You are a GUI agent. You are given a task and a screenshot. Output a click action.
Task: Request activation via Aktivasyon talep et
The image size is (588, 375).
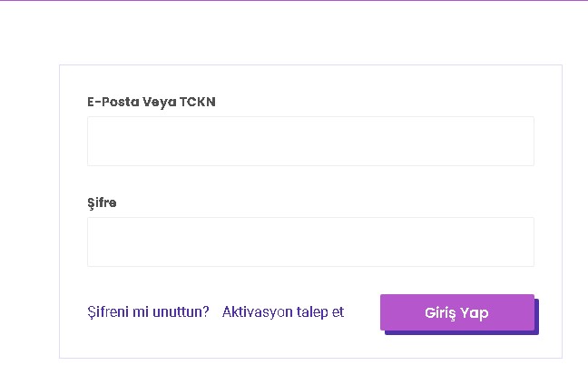[x=283, y=311]
